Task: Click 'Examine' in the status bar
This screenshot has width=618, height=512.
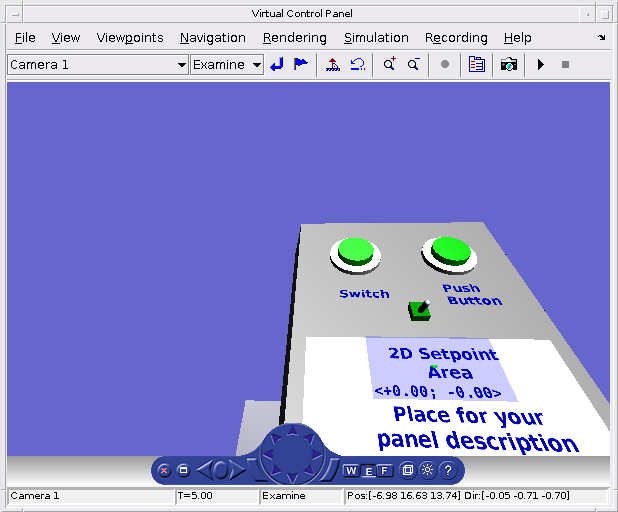Action: 283,495
